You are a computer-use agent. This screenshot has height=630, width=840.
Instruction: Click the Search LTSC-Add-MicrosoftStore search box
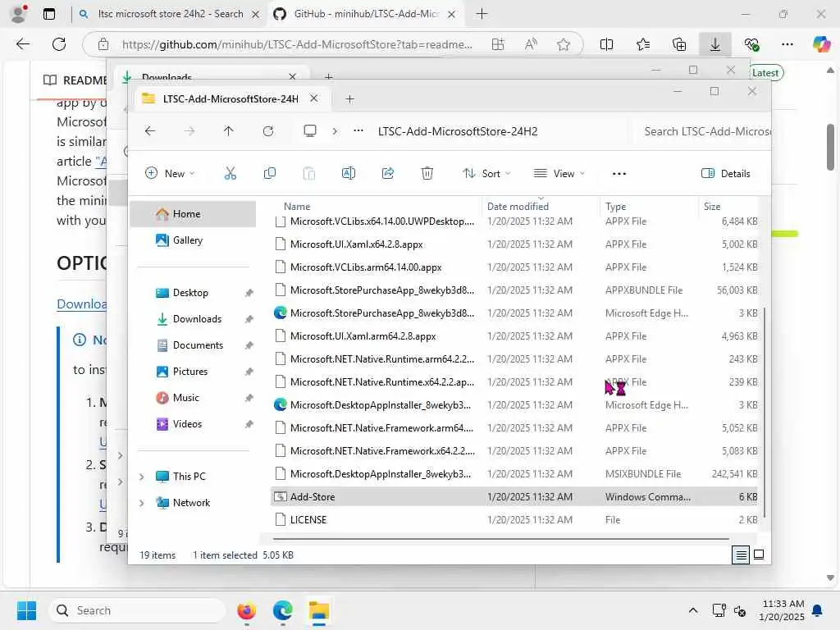click(x=702, y=131)
